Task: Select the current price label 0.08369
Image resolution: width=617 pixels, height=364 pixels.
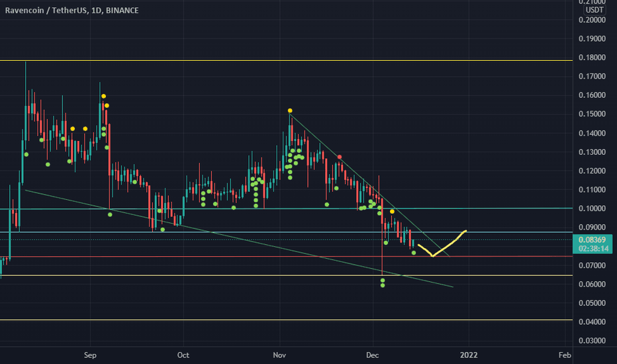Action: click(x=593, y=240)
